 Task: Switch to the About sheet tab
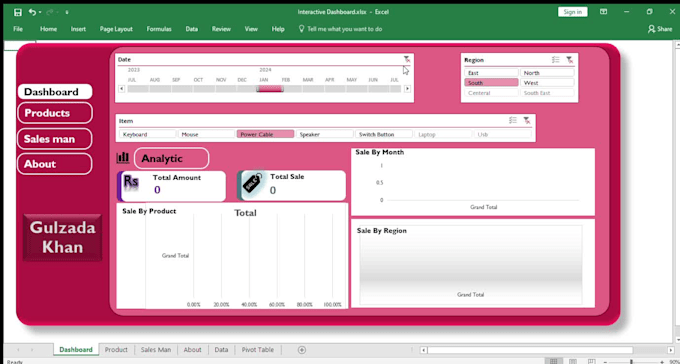[193, 350]
